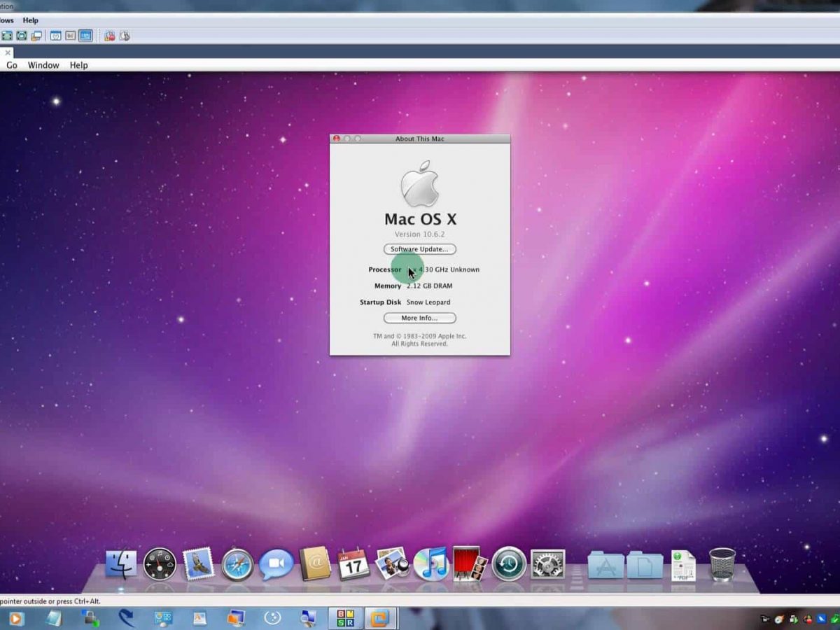Open iCal calendar showing 17
The height and width of the screenshot is (630, 840).
[x=353, y=564]
